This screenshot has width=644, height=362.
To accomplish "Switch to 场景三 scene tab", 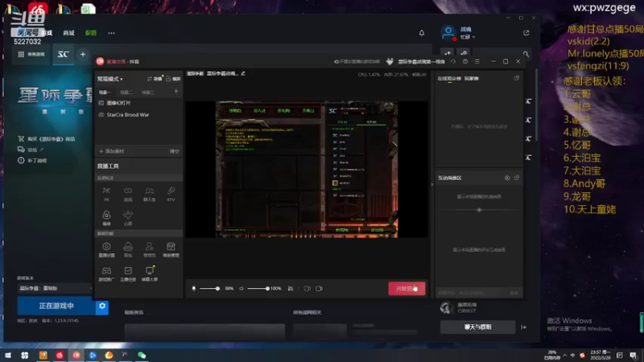I will [147, 92].
